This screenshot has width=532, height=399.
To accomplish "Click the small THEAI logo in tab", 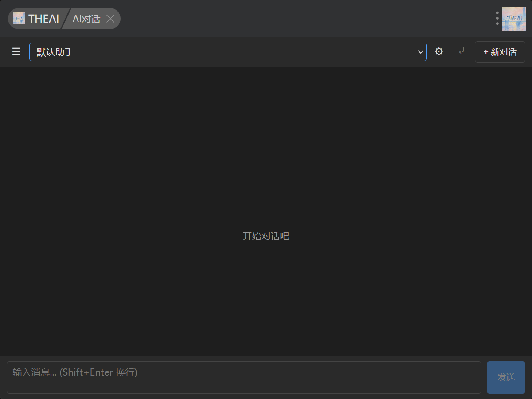I will point(19,18).
